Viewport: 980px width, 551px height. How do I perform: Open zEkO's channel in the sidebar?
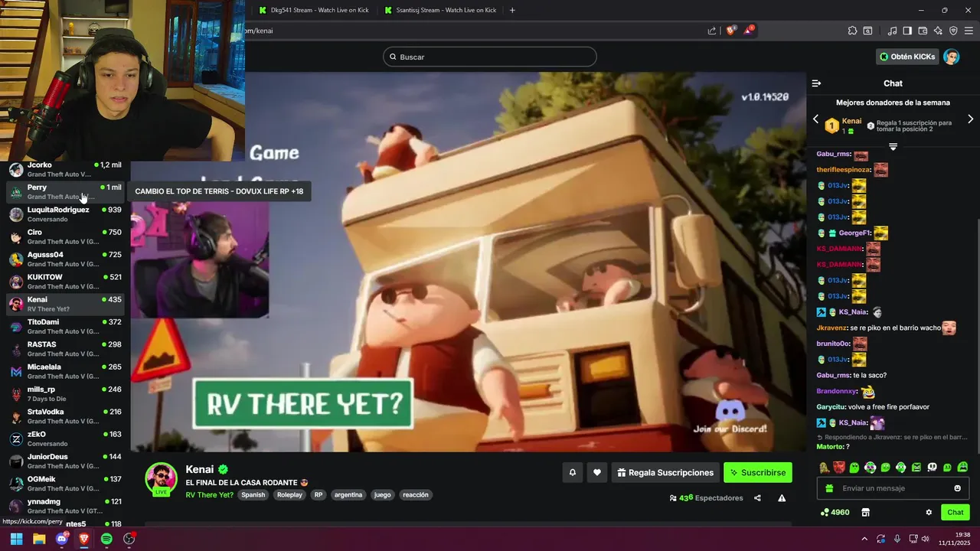pyautogui.click(x=65, y=439)
